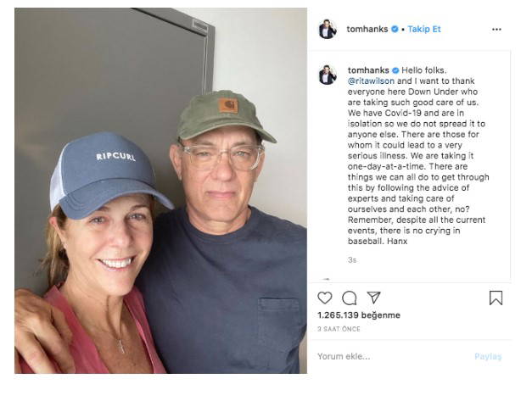Click the comment speech bubble icon

[349, 298]
